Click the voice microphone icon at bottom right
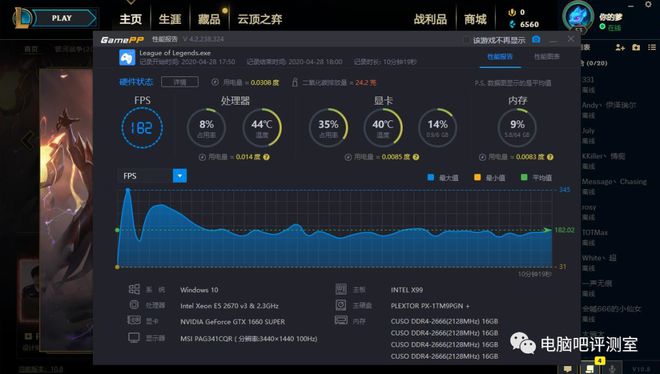Screen dimensions: 660x374 (x=613, y=369)
